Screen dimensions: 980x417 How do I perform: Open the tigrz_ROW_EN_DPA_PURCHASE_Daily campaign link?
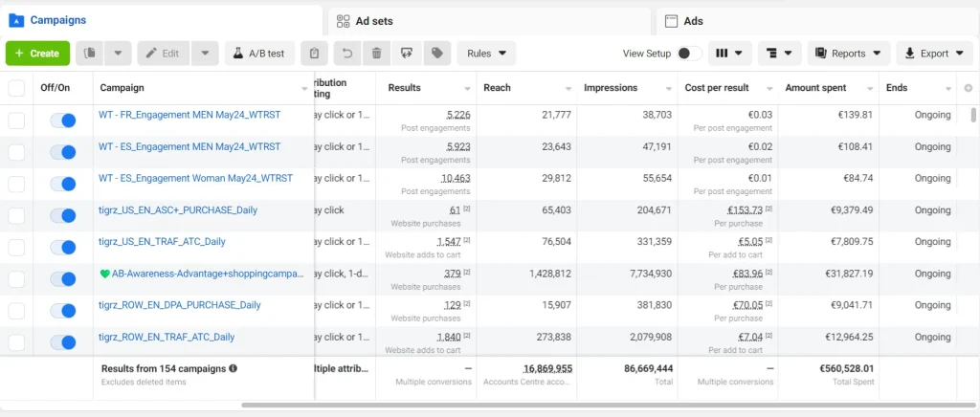[179, 305]
